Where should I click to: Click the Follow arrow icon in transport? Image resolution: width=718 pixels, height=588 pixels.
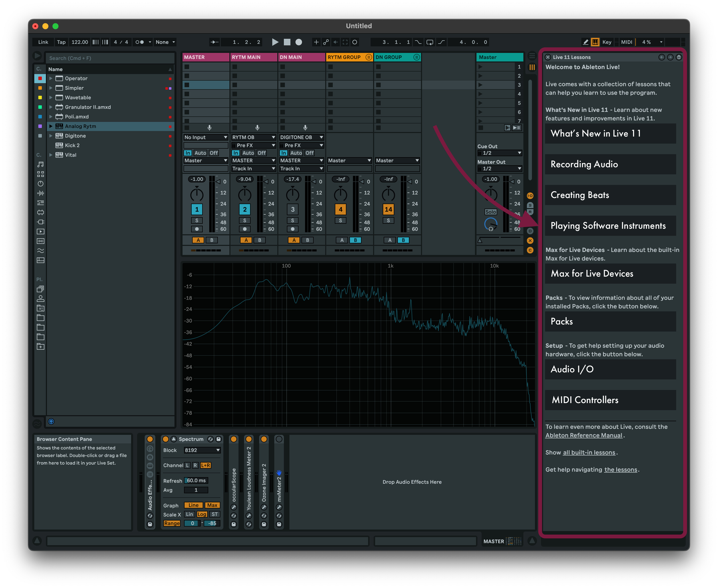click(214, 42)
